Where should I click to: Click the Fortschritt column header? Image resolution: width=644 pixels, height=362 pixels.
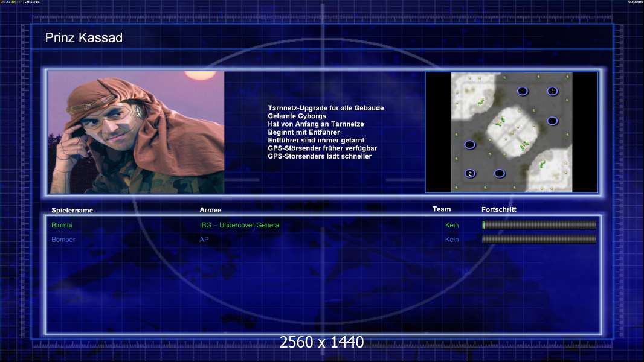[x=498, y=209]
